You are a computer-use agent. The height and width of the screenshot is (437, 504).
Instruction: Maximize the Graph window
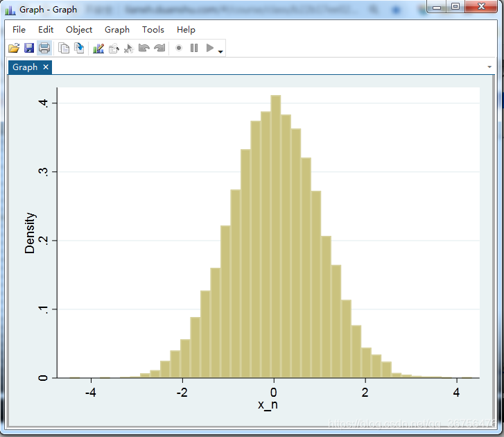coord(455,6)
